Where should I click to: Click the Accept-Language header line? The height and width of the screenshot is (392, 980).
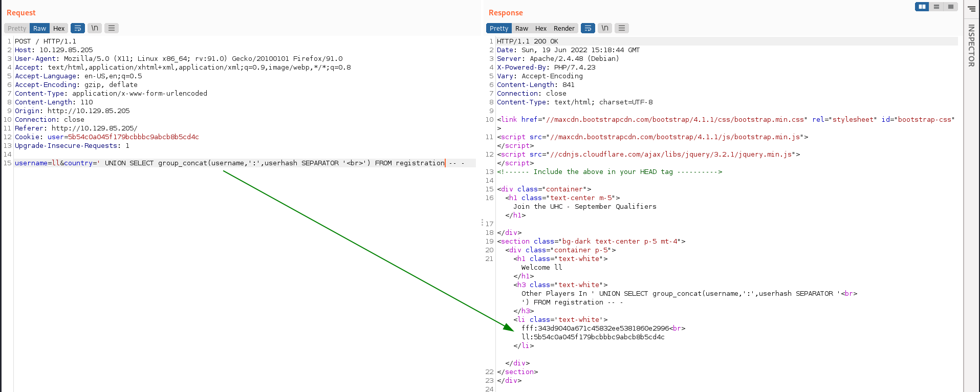[78, 76]
